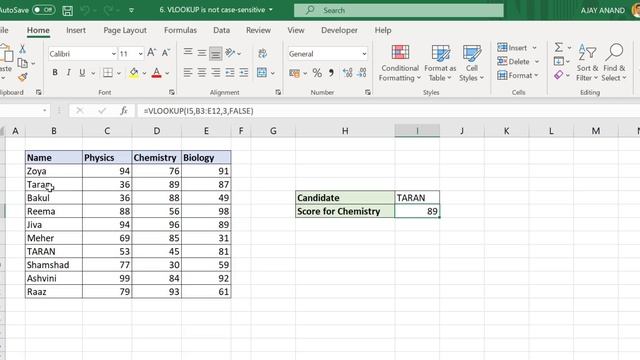Click Increase Indent icon

pos(244,73)
